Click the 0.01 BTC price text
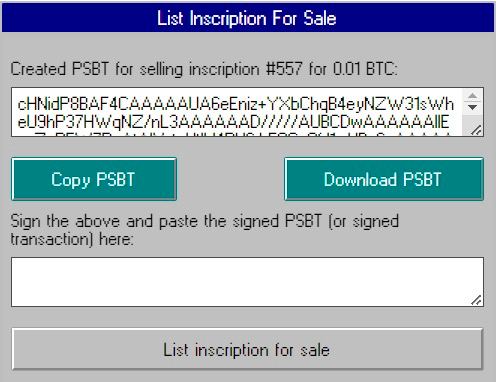 365,69
